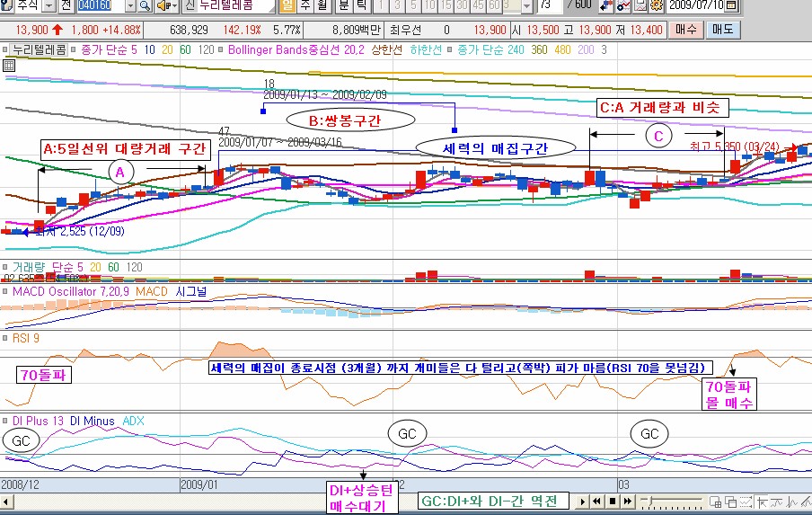Switch to monthly (월) chart period

click(323, 6)
